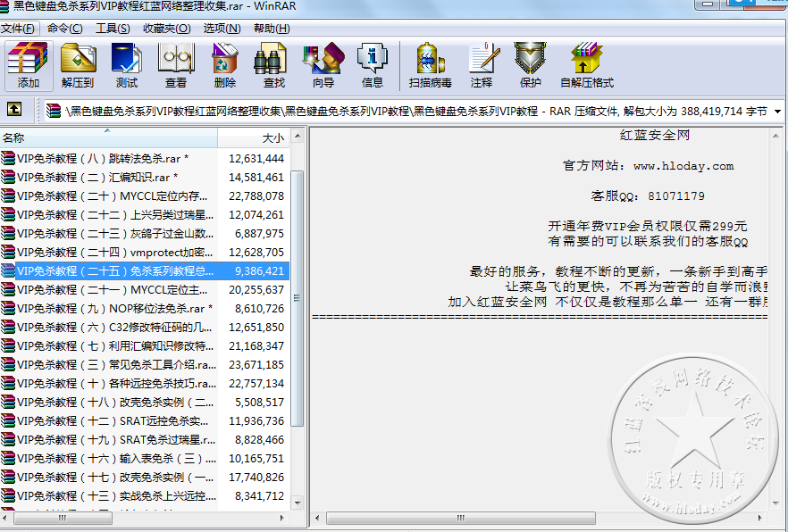The width and height of the screenshot is (788, 532).
Task: Open the 文件(F) menu
Action: tap(19, 29)
